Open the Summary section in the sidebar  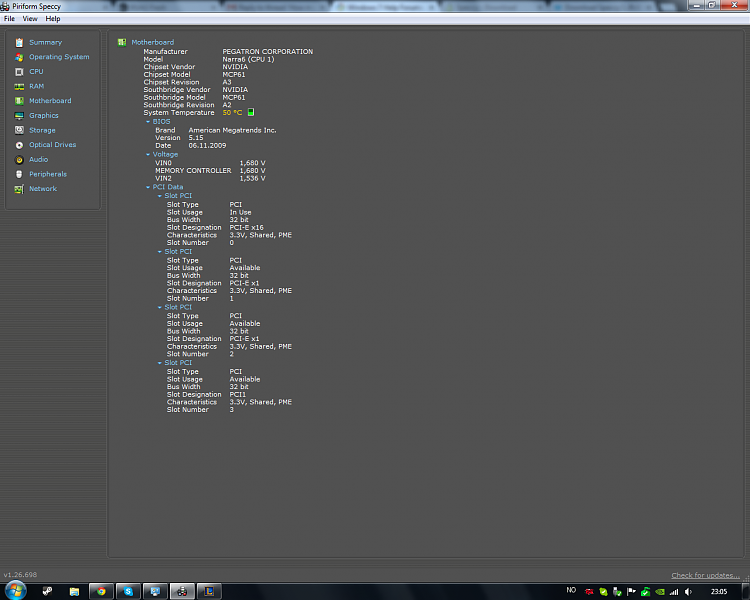(45, 43)
